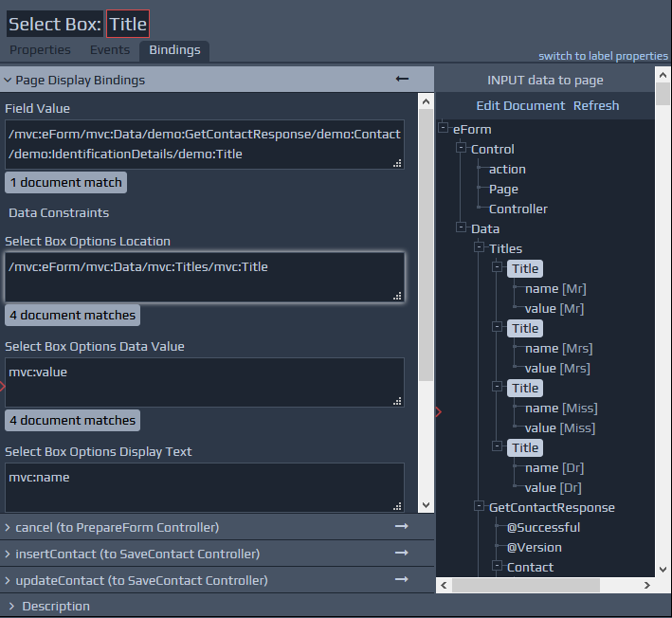Click the bindings panel scroll up arrow
The width and height of the screenshot is (672, 618).
click(x=426, y=101)
